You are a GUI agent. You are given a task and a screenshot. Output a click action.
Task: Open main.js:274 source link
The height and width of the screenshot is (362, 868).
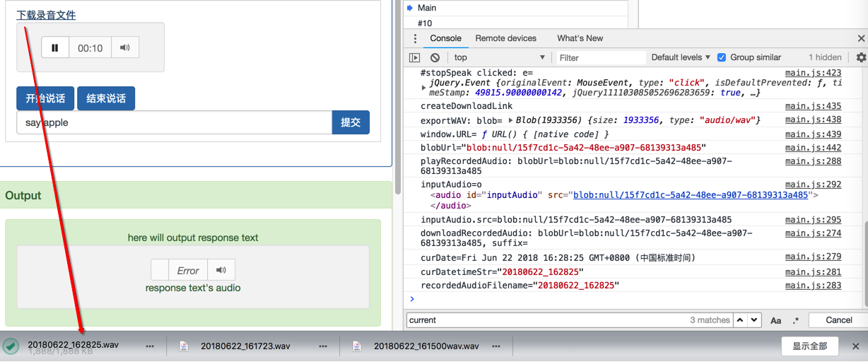click(813, 233)
